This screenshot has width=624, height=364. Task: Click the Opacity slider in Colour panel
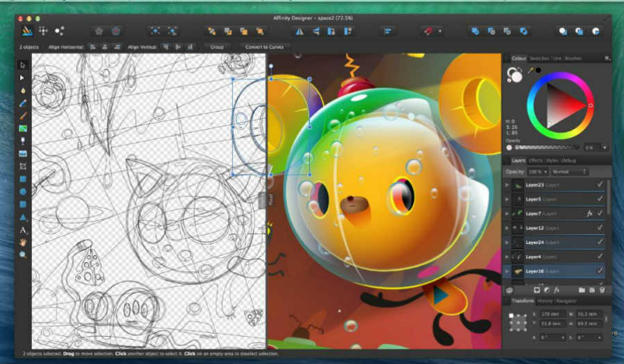[547, 148]
